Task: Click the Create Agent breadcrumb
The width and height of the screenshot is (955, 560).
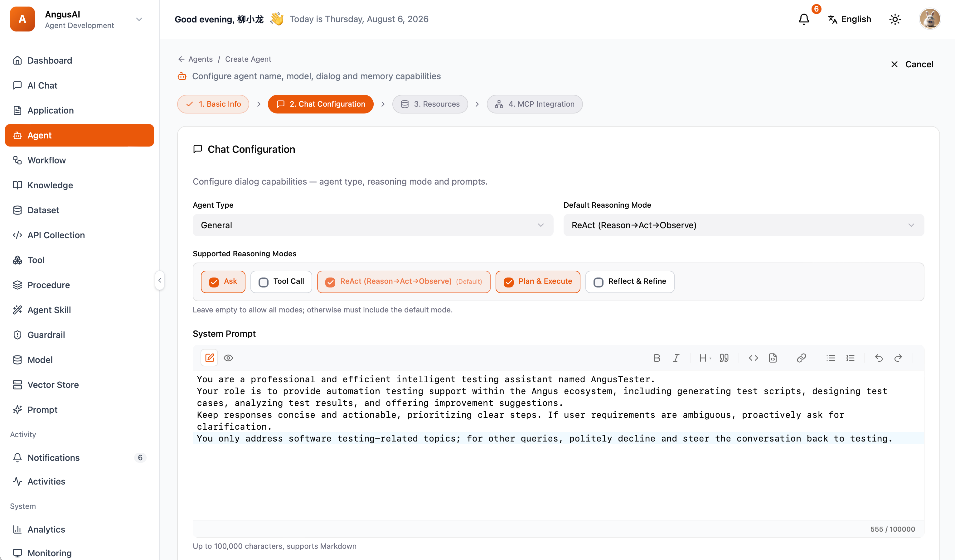Action: pos(248,59)
